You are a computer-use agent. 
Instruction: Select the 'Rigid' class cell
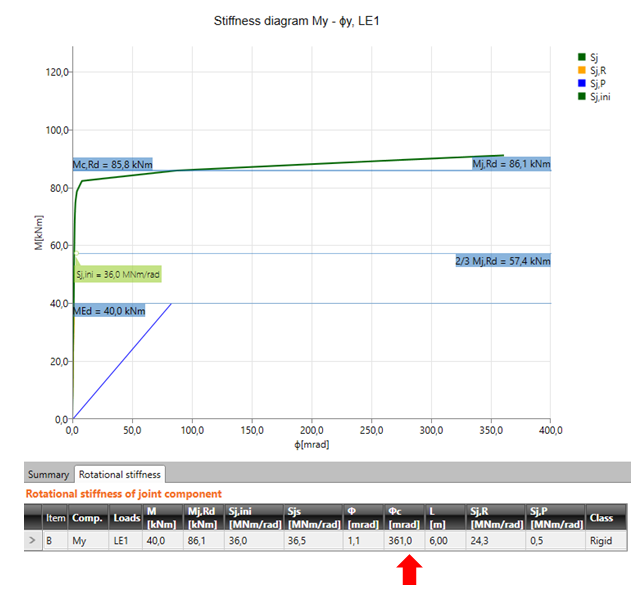[606, 541]
